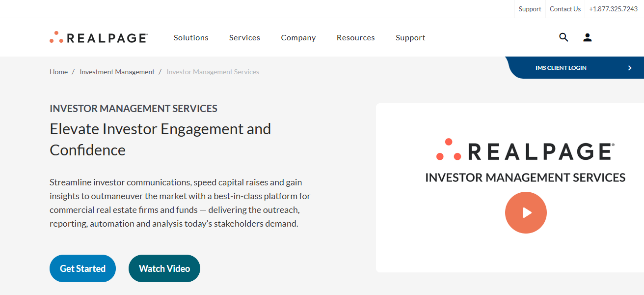Click the Investor Management Services video thumbnail
The width and height of the screenshot is (644, 295).
click(x=526, y=212)
